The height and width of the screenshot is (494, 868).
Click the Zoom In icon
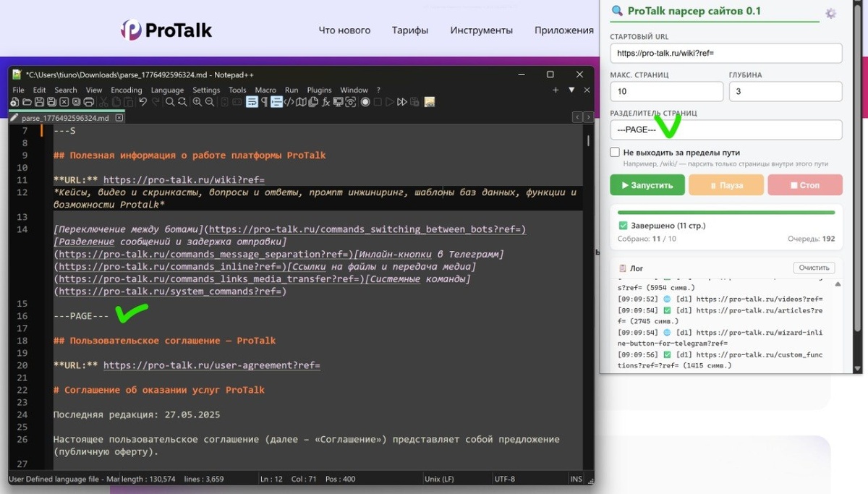(197, 102)
